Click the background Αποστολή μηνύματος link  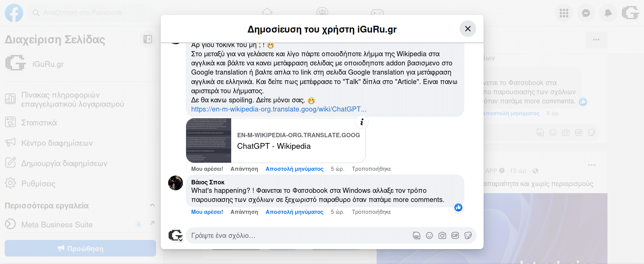511,113
